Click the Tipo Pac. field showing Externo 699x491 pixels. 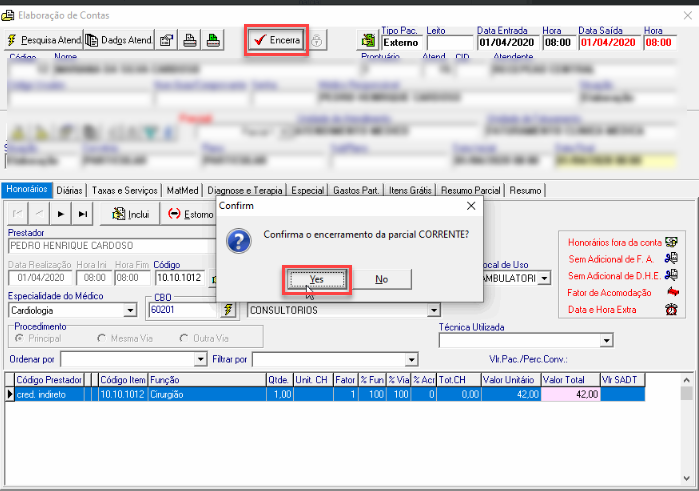click(x=402, y=43)
